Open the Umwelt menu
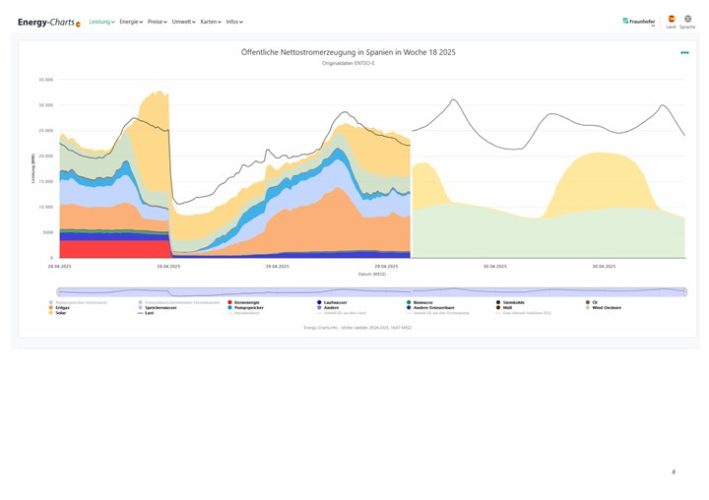This screenshot has height=500, width=709. [184, 21]
